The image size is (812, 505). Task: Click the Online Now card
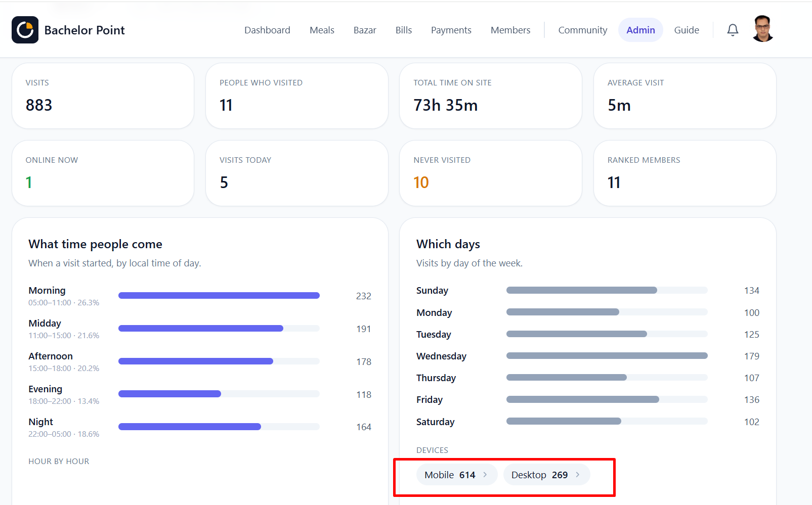tap(103, 173)
